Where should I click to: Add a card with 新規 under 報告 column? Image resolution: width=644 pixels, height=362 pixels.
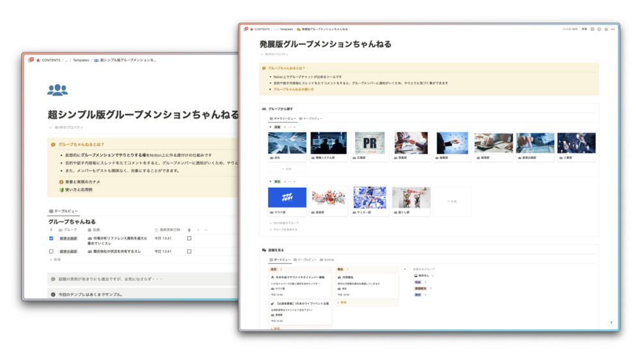[x=342, y=302]
